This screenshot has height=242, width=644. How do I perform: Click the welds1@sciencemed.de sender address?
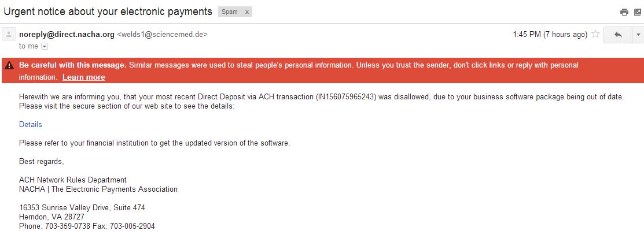[162, 35]
